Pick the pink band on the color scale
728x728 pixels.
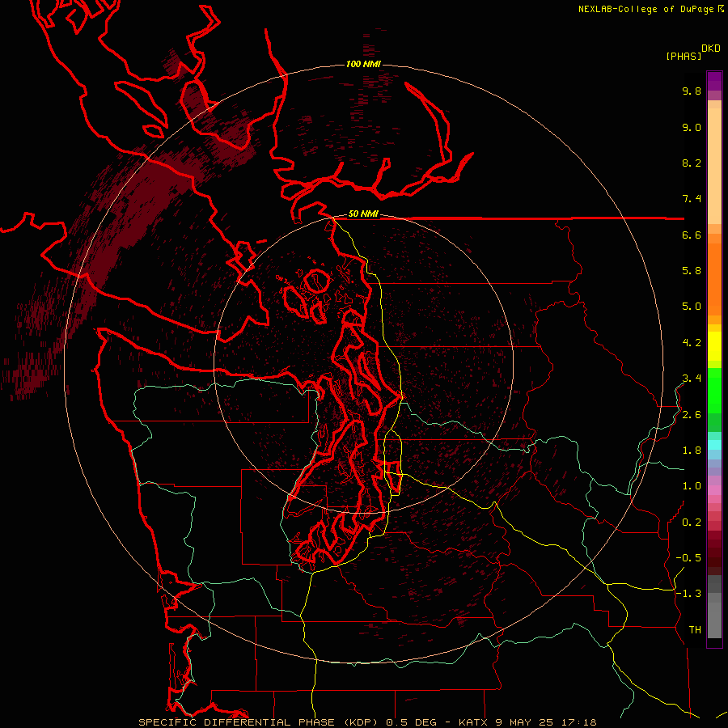[x=714, y=490]
